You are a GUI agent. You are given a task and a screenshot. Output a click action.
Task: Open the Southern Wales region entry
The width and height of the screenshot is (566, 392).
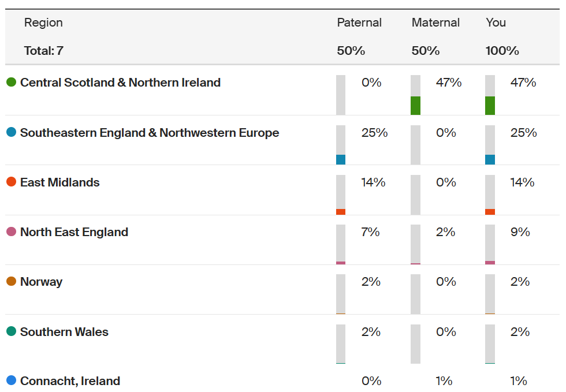pos(64,332)
